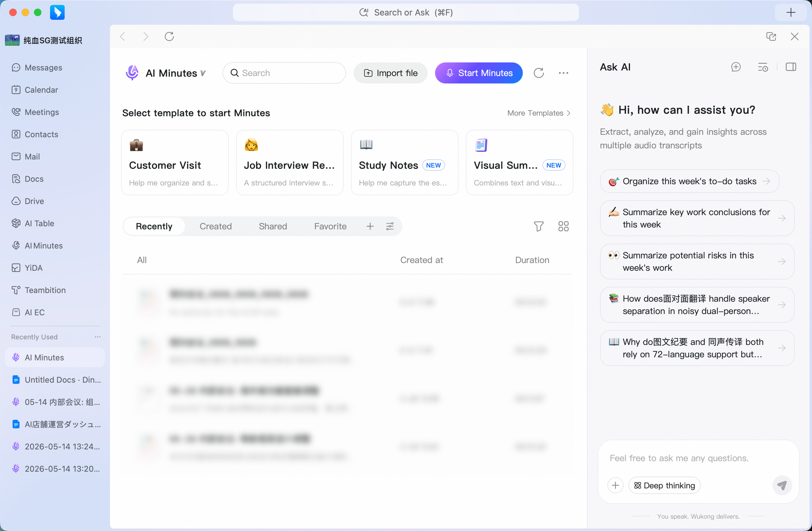Image resolution: width=812 pixels, height=531 pixels.
Task: Open Recently Used options menu
Action: pyautogui.click(x=98, y=337)
